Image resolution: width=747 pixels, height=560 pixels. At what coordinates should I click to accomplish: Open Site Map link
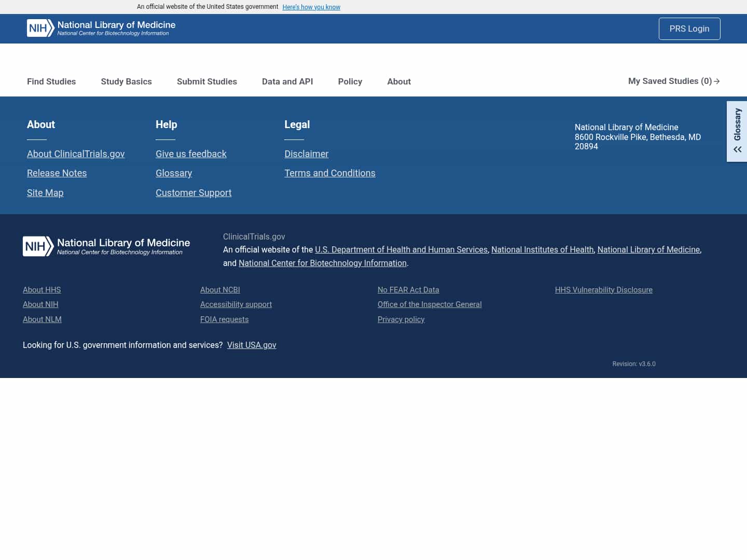pos(45,192)
